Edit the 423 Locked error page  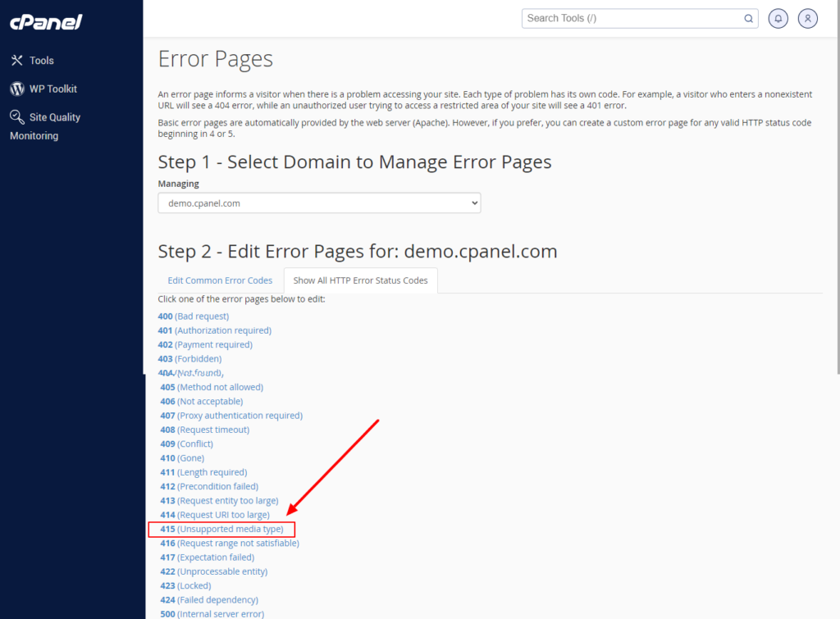(185, 586)
